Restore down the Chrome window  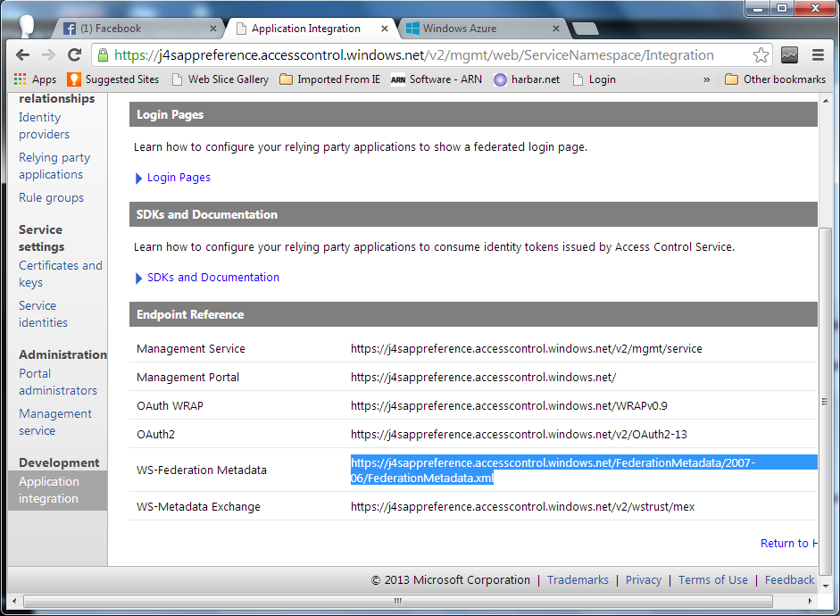pyautogui.click(x=782, y=8)
